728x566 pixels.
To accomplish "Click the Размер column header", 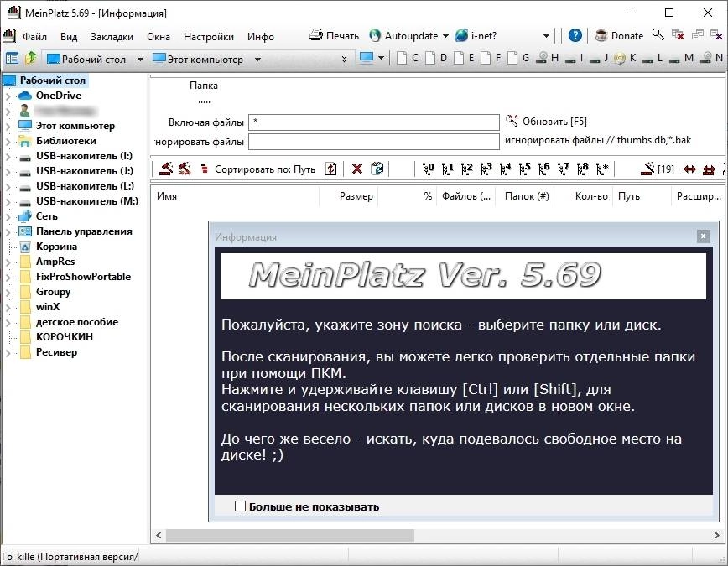I will (x=348, y=196).
